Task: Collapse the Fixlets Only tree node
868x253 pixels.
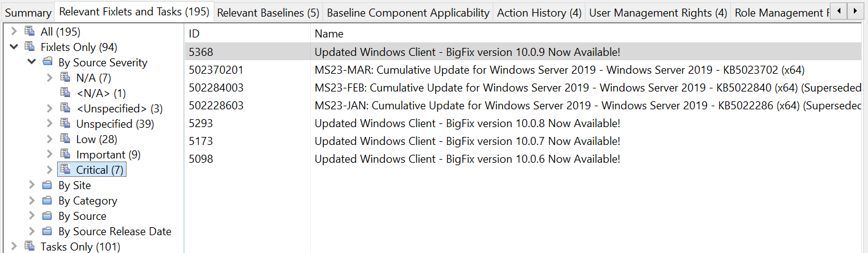Action: click(x=14, y=47)
